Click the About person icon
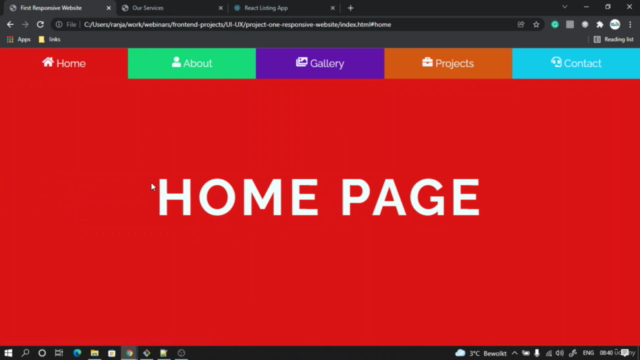 (x=176, y=62)
